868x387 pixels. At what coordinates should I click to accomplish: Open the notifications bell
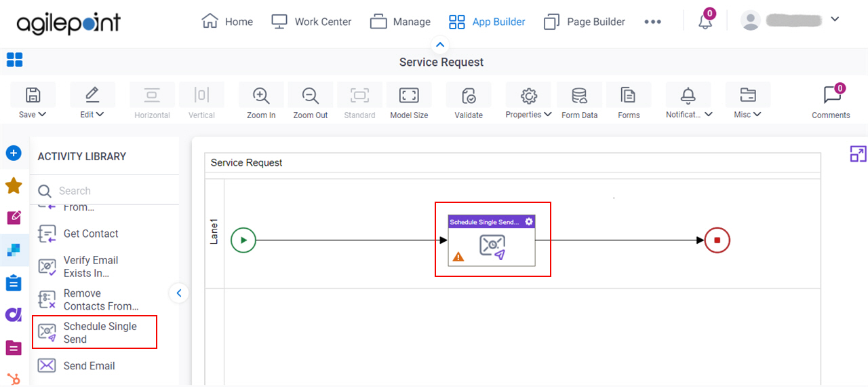[705, 22]
